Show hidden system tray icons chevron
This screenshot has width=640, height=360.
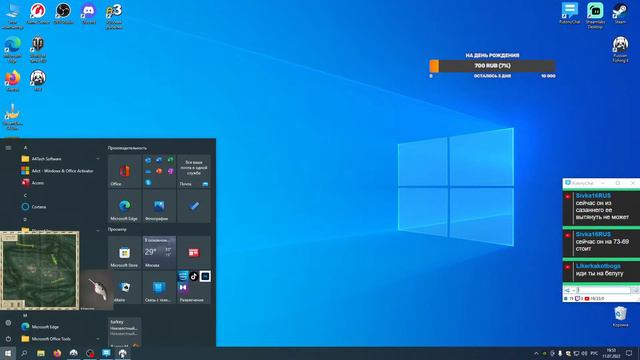pos(536,353)
